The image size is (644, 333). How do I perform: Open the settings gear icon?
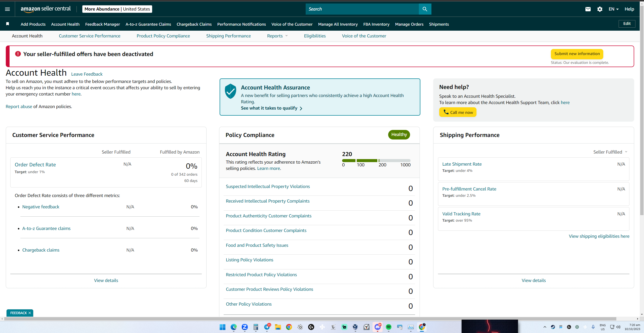tap(600, 9)
